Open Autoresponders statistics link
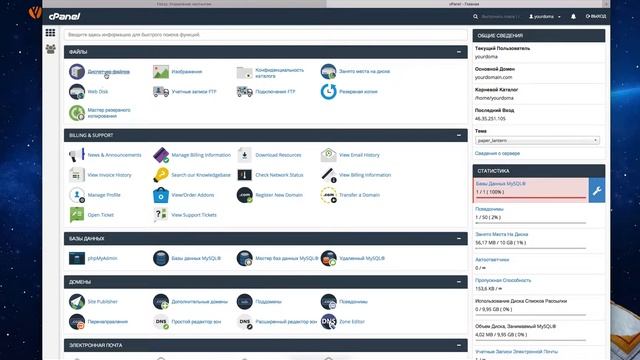 point(492,260)
